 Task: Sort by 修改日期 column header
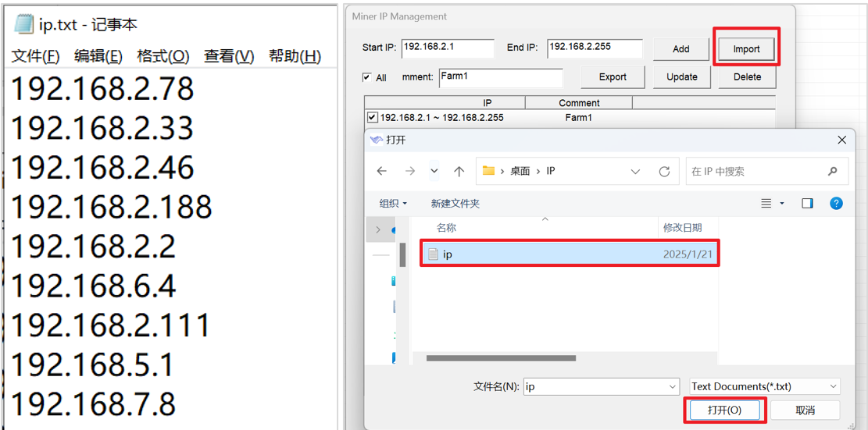pyautogui.click(x=683, y=227)
